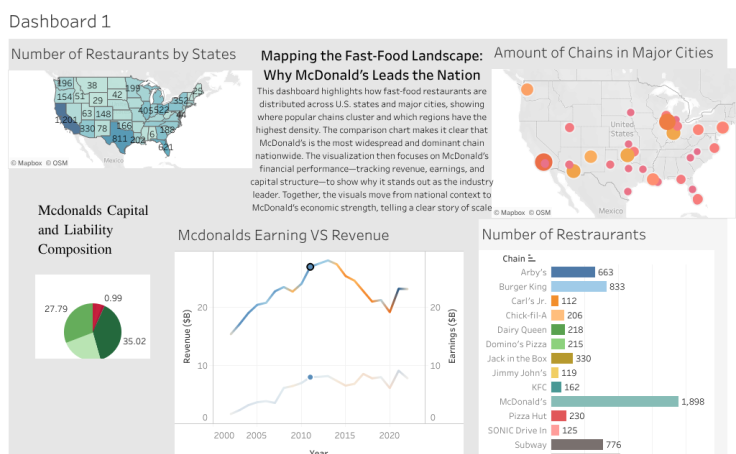This screenshot has height=454, width=736.
Task: Select the state labeled 196 on states map
Action: pyautogui.click(x=64, y=83)
